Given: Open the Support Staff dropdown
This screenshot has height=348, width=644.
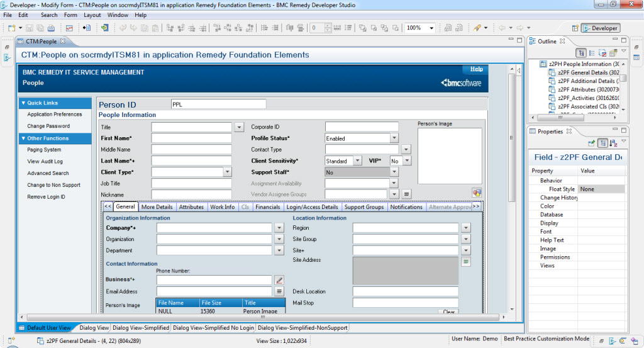Looking at the screenshot, I should coord(394,172).
